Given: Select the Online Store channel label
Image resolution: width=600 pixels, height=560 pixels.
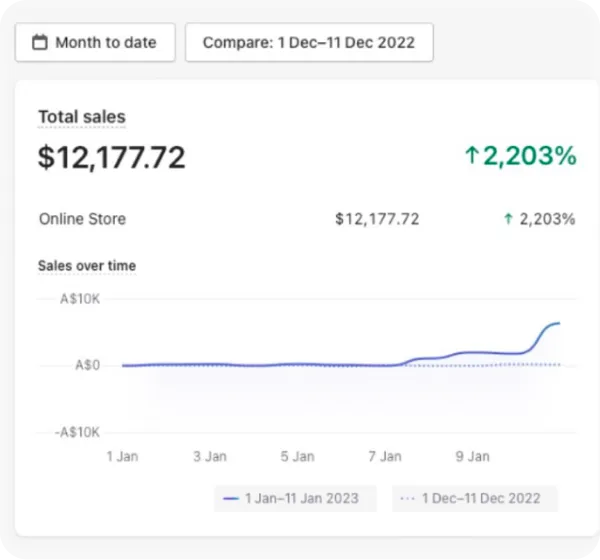Looking at the screenshot, I should tap(82, 219).
